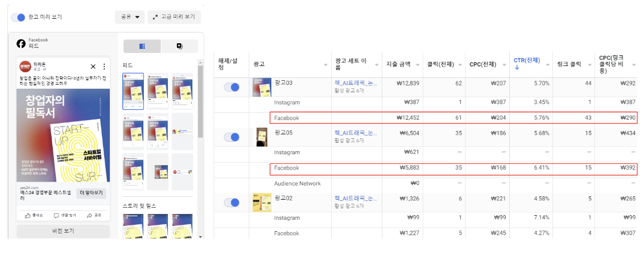
Task: Click the 더 알아보기 call-to-action button
Action: click(91, 193)
